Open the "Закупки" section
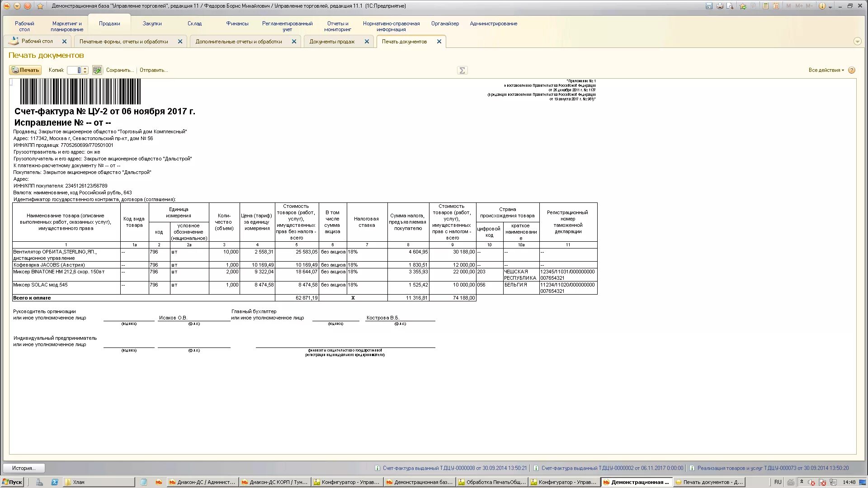The image size is (868, 488). tap(152, 23)
